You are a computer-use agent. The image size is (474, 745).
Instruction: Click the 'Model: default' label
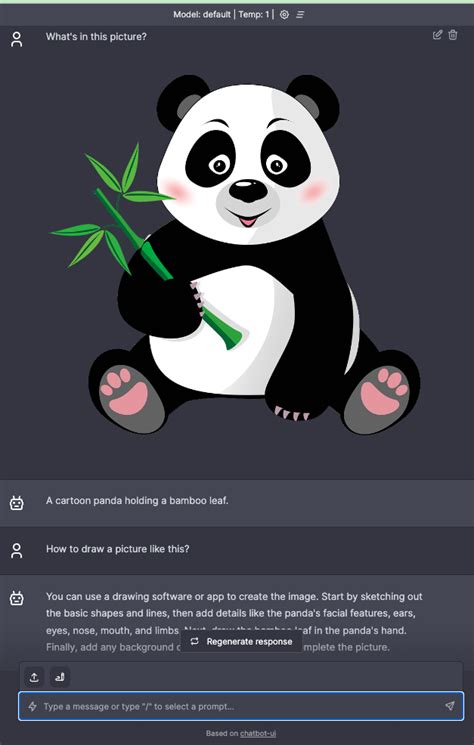[x=202, y=15]
